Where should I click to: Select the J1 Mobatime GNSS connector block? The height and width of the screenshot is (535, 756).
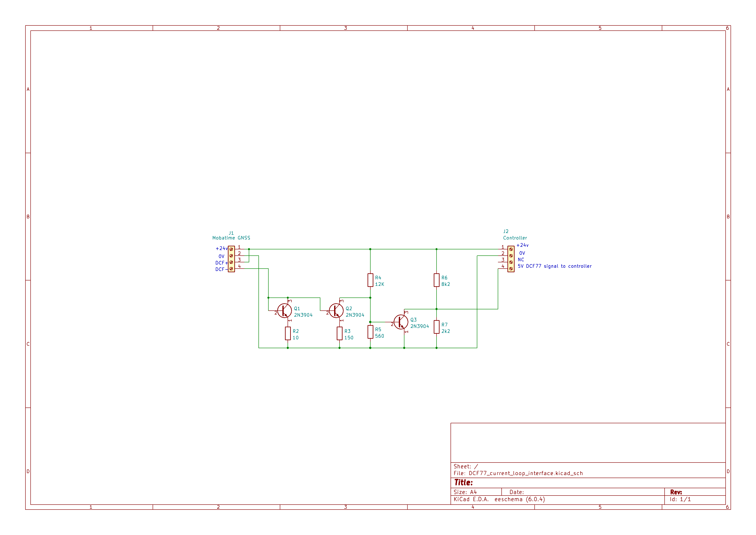pyautogui.click(x=232, y=259)
